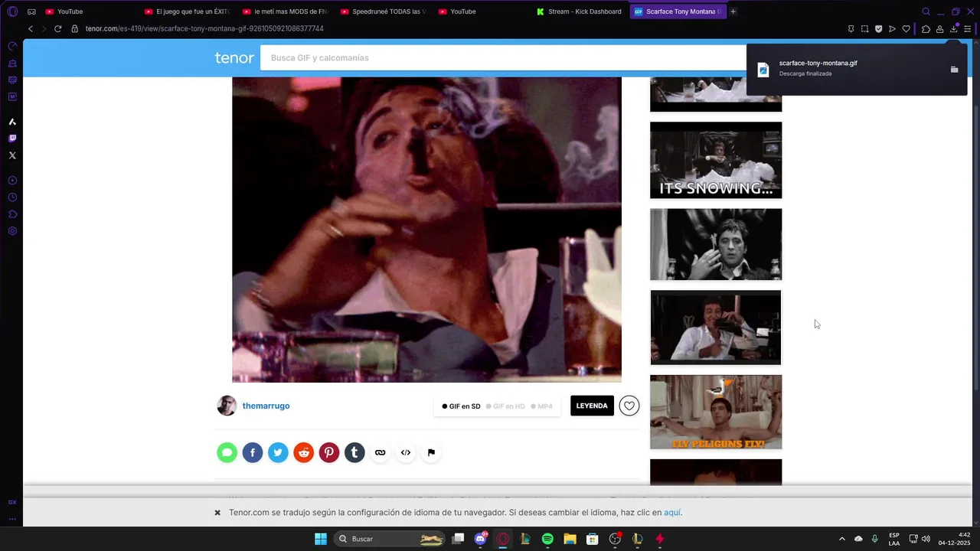Screen dimensions: 980x551
Task: Open File Explorer from the taskbar
Action: click(x=570, y=539)
